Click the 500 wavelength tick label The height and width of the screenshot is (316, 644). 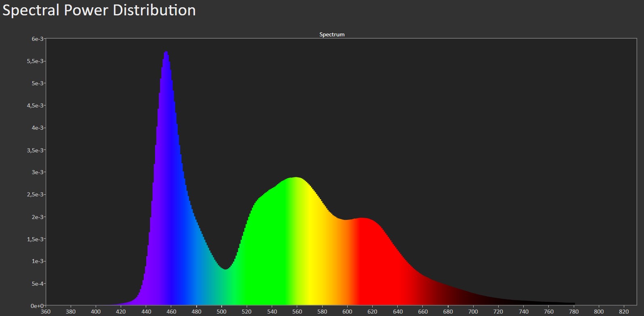pos(222,312)
